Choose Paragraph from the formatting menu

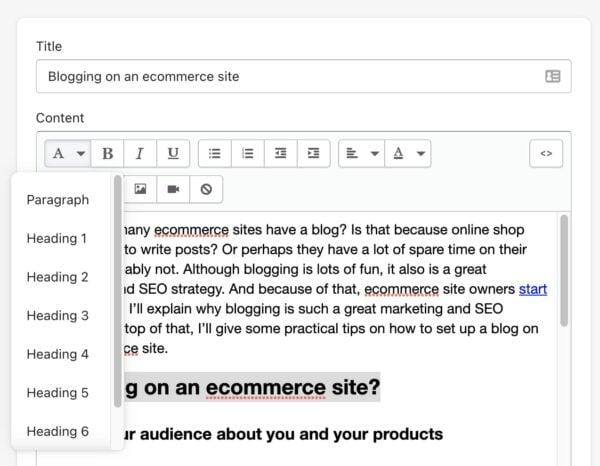(x=58, y=200)
